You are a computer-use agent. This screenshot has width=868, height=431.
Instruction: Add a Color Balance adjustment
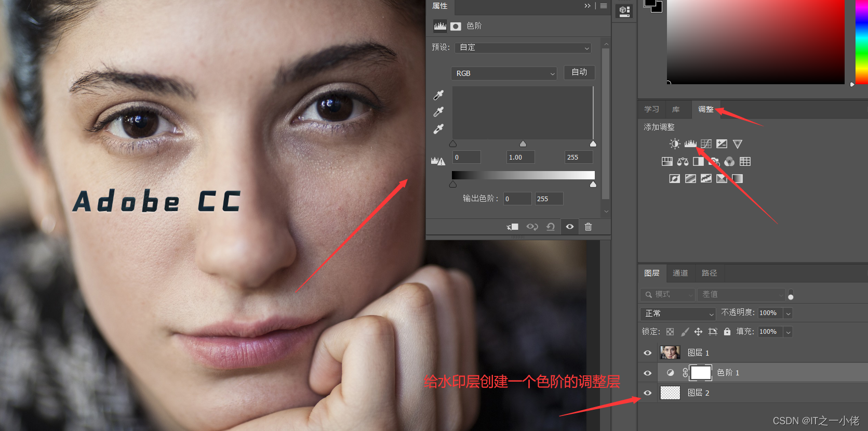tap(683, 162)
